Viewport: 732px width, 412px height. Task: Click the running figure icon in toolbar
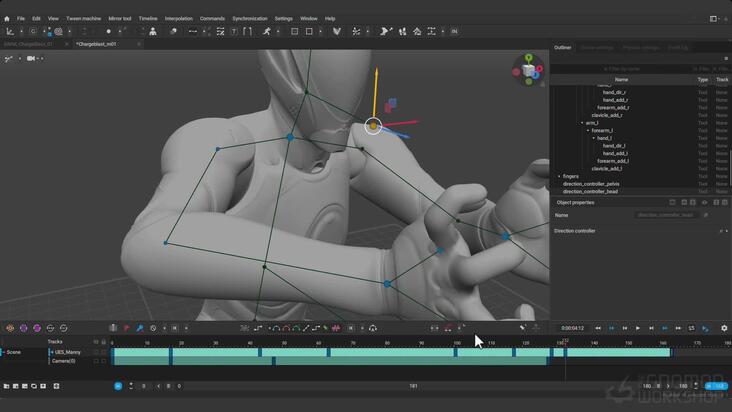click(x=267, y=32)
